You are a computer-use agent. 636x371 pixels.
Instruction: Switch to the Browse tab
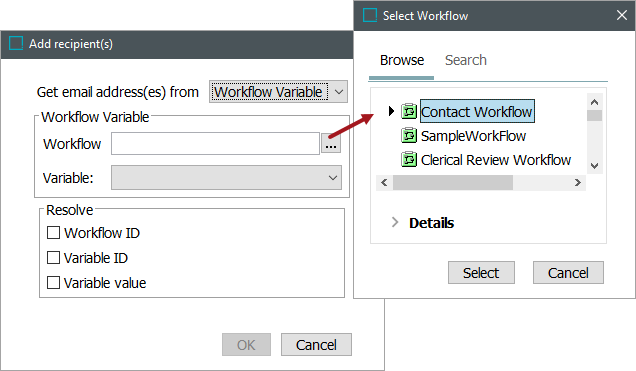[402, 60]
